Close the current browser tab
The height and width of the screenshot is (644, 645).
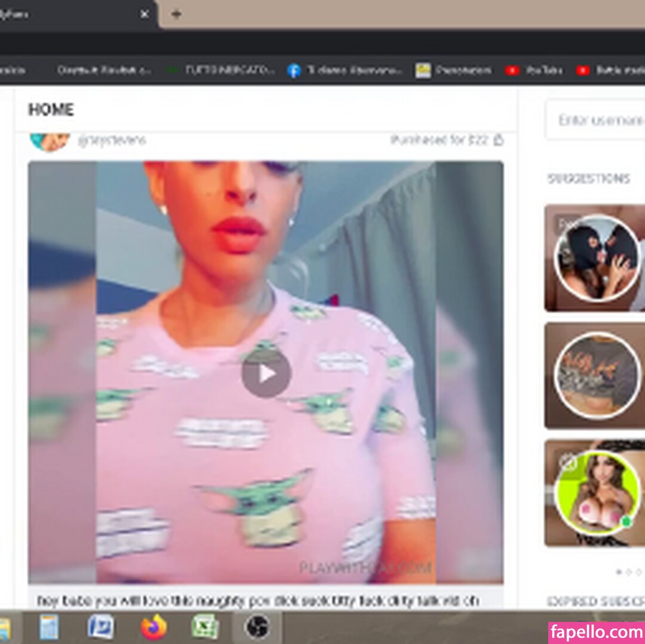pos(145,14)
